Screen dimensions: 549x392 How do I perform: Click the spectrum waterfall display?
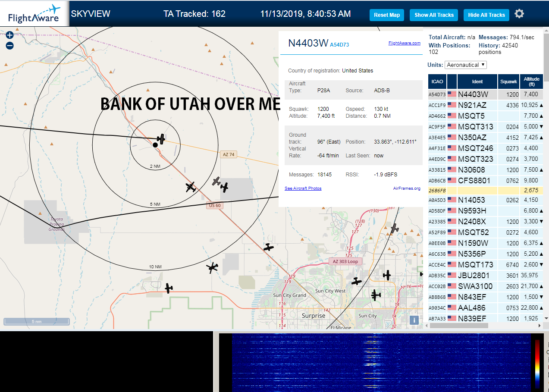[x=381, y=362]
